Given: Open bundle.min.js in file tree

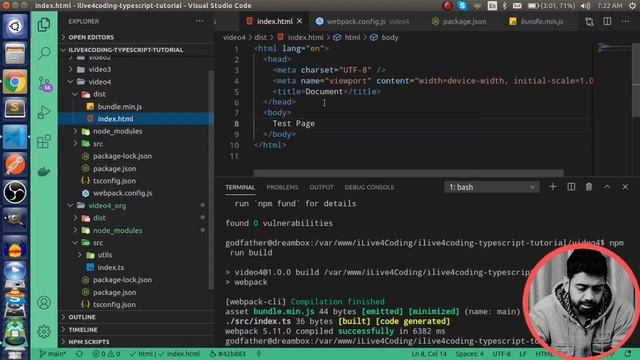Looking at the screenshot, I should point(137,107).
